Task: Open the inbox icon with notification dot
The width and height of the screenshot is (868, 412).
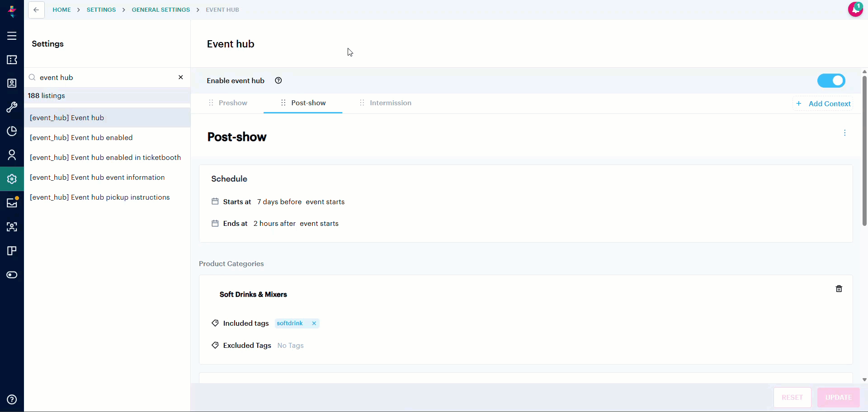Action: coord(12,202)
